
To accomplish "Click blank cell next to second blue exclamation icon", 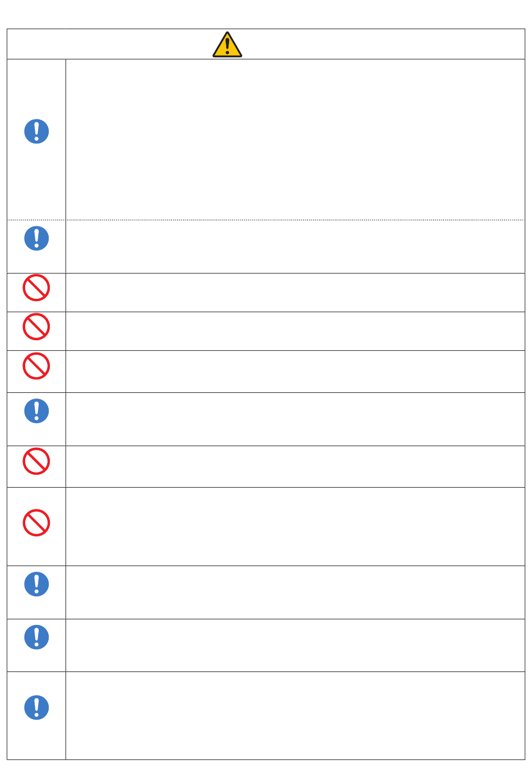I will point(295,247).
